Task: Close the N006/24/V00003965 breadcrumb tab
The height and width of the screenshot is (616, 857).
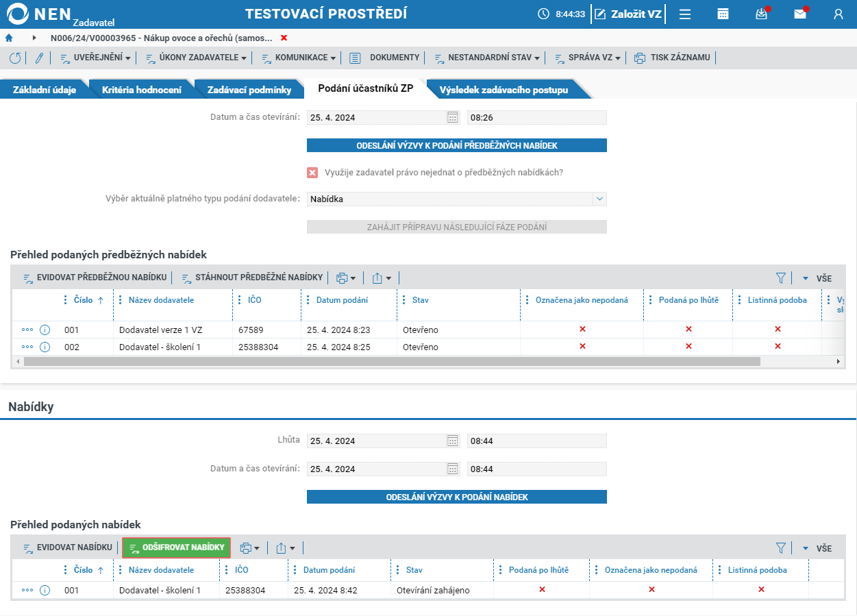Action: pos(284,38)
